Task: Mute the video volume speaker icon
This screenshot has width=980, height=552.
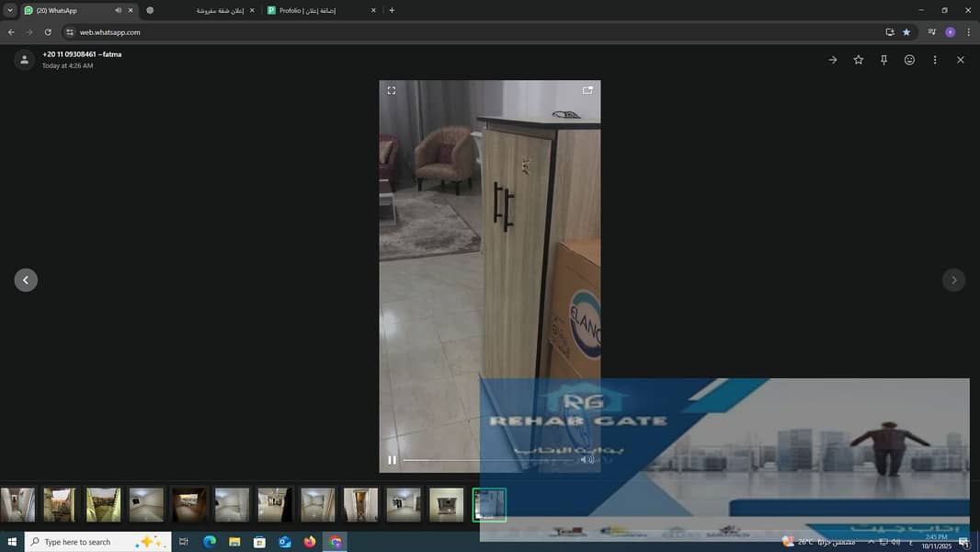Action: click(586, 460)
